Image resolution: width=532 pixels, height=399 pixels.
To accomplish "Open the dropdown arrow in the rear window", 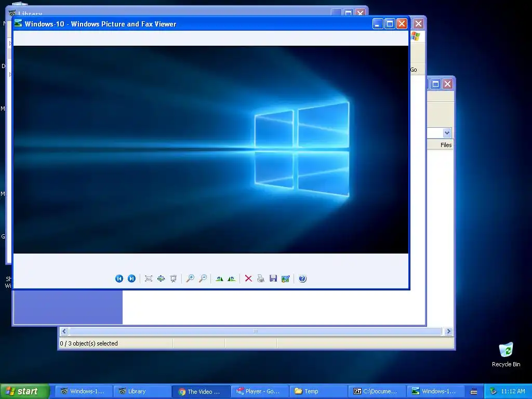I will (x=447, y=132).
